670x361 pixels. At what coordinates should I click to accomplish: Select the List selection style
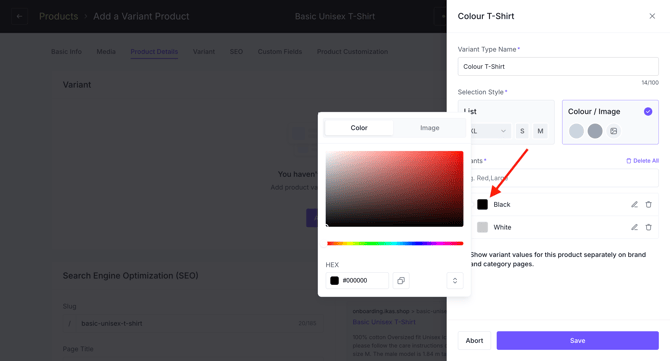[x=506, y=122]
